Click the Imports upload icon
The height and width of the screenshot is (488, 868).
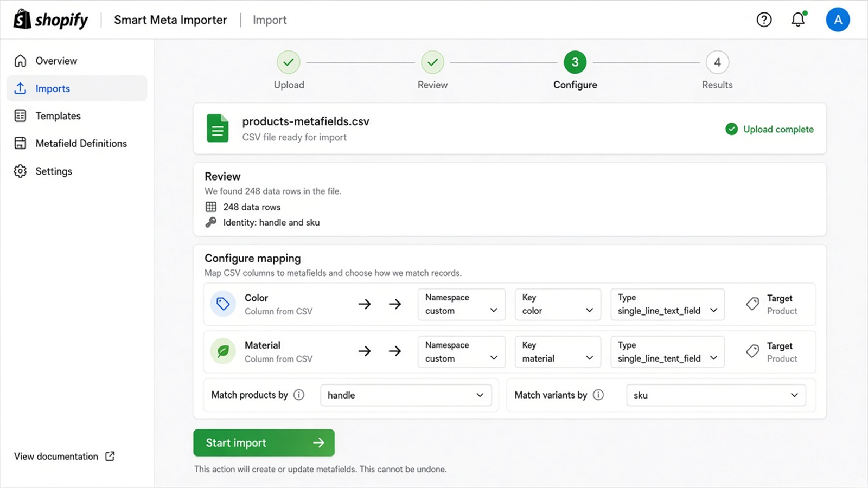20,88
